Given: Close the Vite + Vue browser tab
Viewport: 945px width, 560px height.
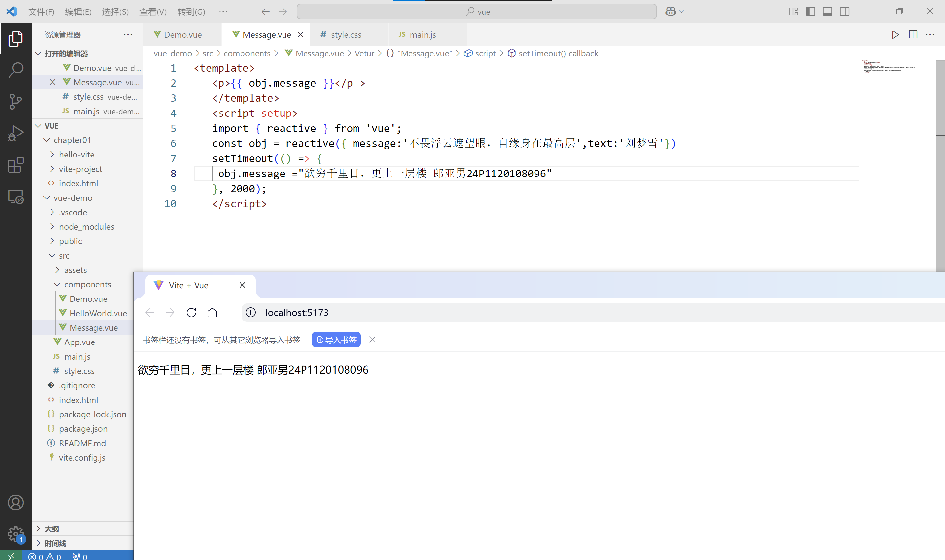Looking at the screenshot, I should (242, 285).
